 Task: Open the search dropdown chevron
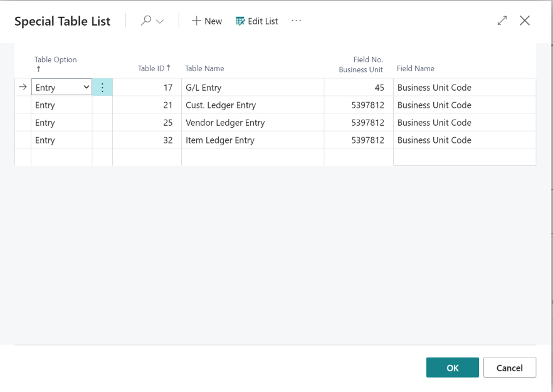(160, 21)
